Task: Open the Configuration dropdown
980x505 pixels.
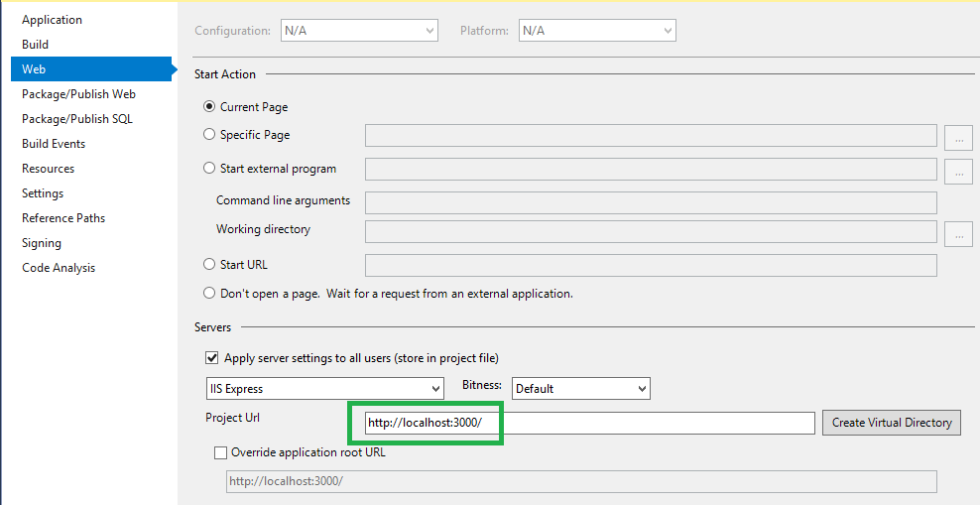Action: [x=359, y=31]
